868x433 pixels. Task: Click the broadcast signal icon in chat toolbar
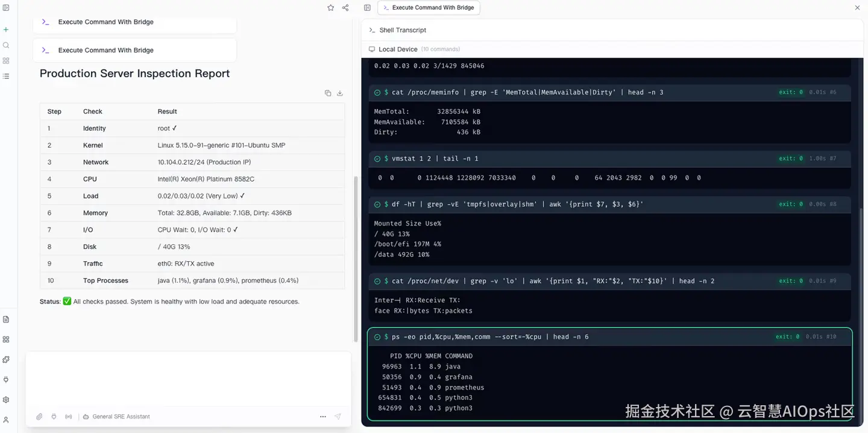(x=68, y=417)
